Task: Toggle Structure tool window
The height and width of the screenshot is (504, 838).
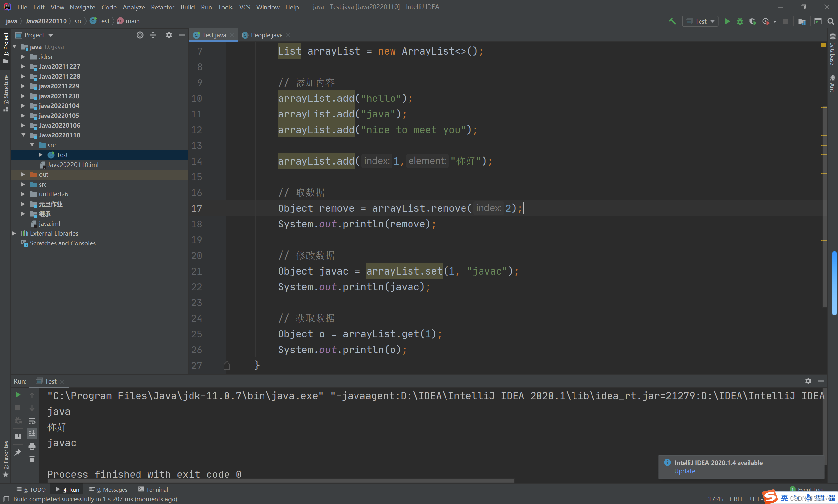Action: (6, 93)
